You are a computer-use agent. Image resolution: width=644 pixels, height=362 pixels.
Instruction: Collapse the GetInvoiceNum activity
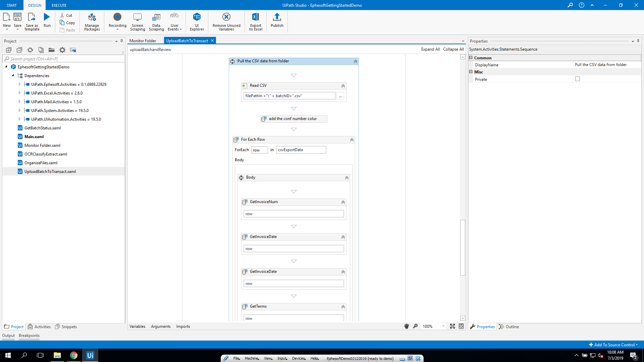pyautogui.click(x=343, y=202)
